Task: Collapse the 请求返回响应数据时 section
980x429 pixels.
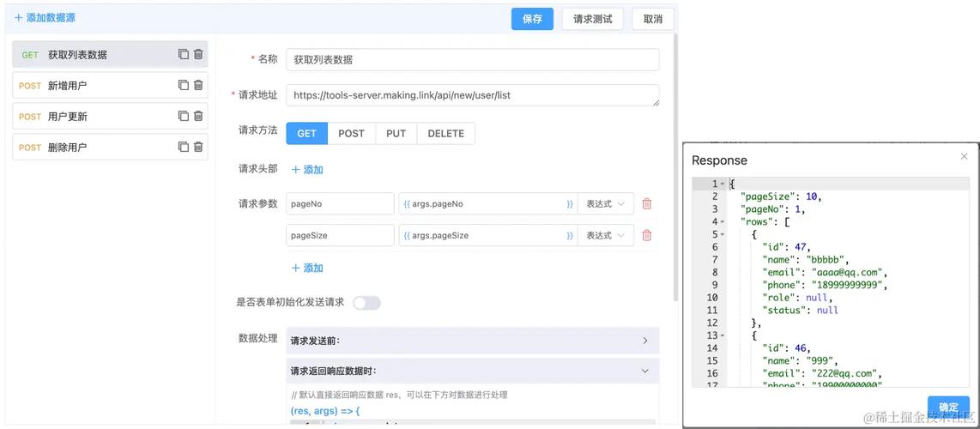Action: (472, 371)
